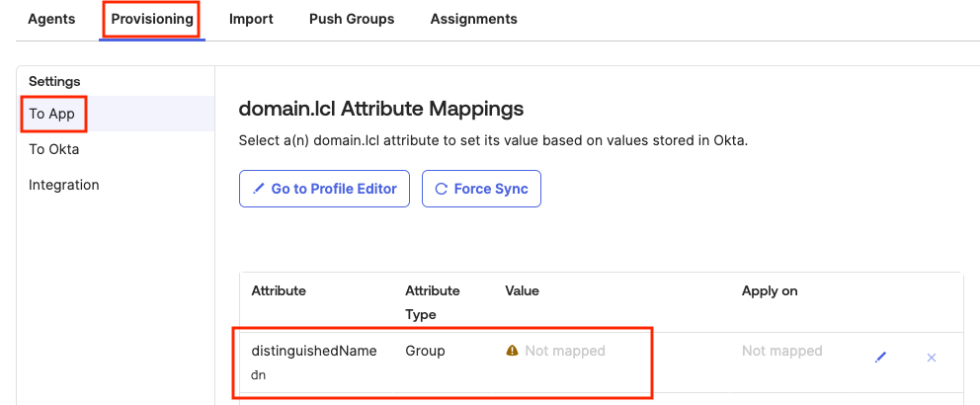Viewport: 980px width, 405px height.
Task: Click the Attribute Type column header
Action: click(x=433, y=302)
